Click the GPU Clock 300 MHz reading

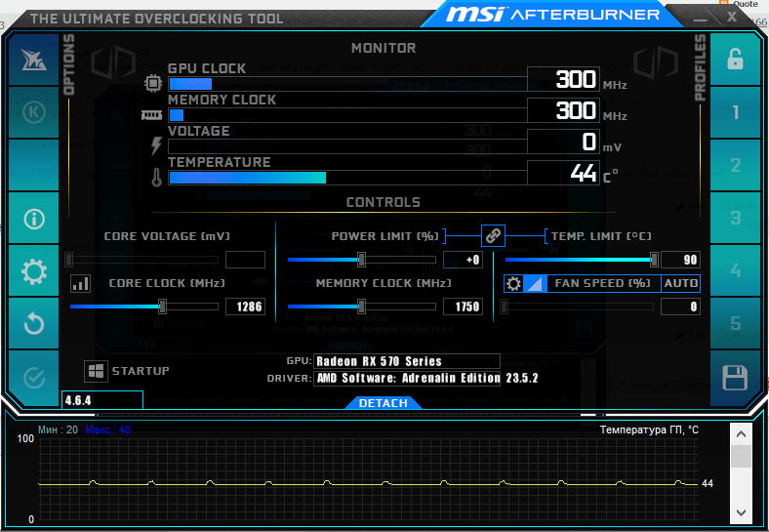563,79
